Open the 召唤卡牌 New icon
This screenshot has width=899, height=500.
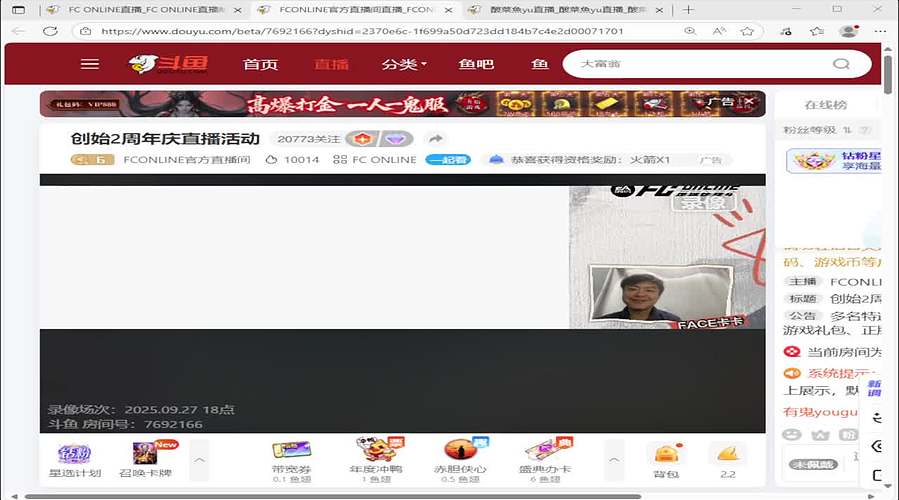click(145, 460)
